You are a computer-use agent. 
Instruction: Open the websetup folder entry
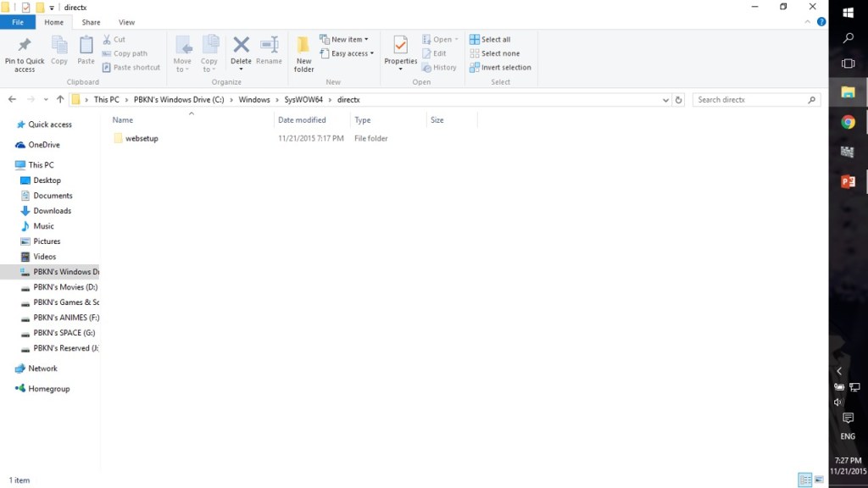142,138
